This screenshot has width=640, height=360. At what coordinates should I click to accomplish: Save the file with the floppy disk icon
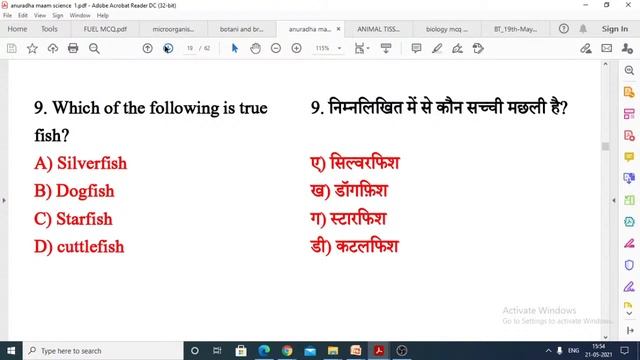[12, 49]
